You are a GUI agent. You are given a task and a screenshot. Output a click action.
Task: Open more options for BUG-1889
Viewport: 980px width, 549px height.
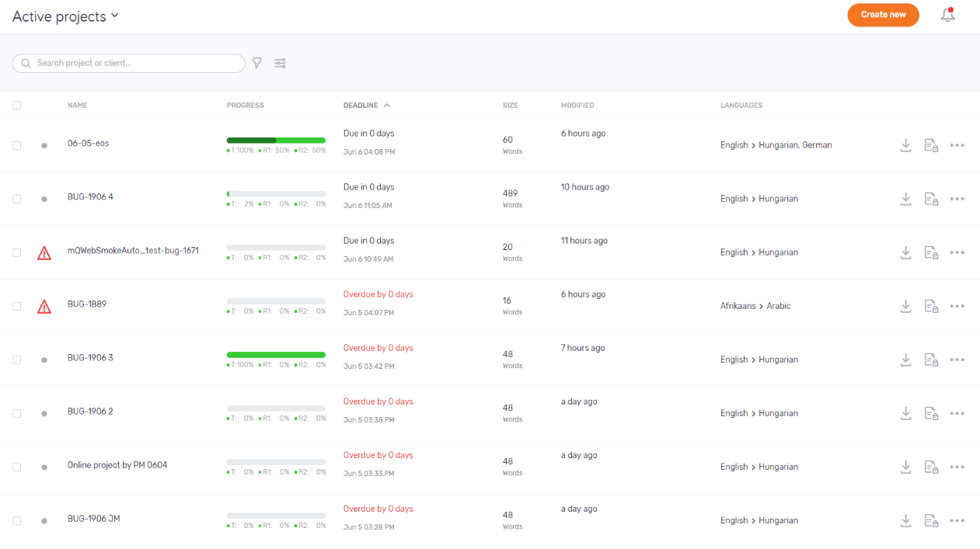[957, 306]
